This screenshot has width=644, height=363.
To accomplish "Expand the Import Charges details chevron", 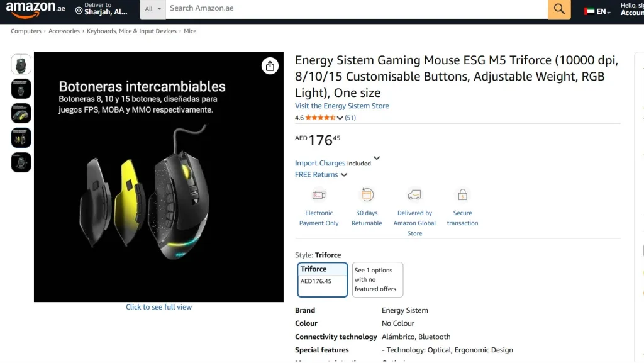I will (x=377, y=158).
